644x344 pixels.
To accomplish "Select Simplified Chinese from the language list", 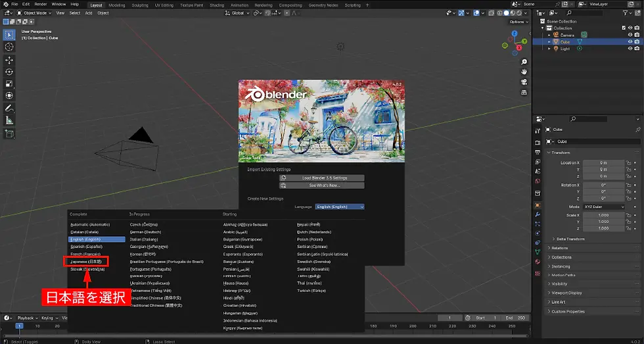I will pyautogui.click(x=155, y=298).
